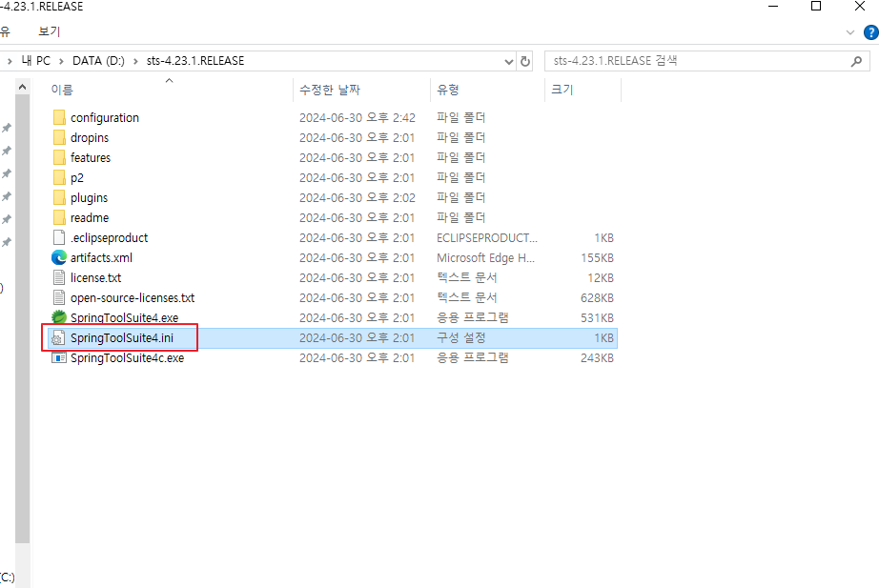Sort by the 유형 column header

click(x=448, y=90)
